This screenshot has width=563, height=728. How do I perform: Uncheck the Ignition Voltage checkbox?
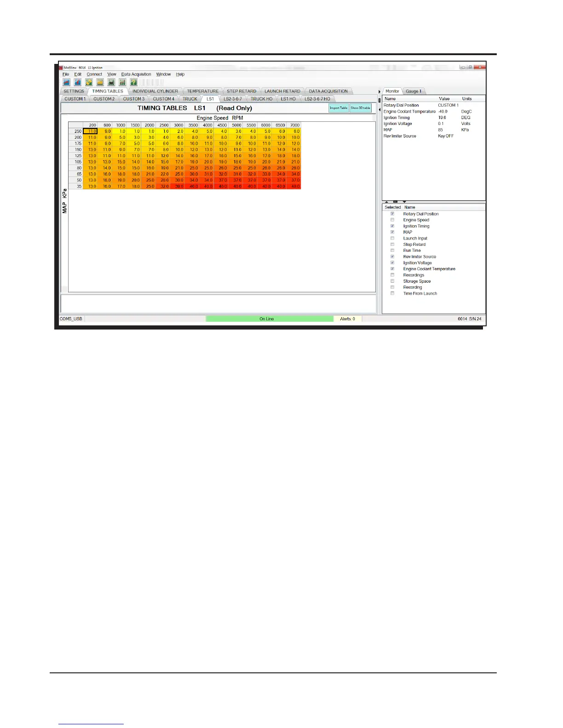coord(392,263)
